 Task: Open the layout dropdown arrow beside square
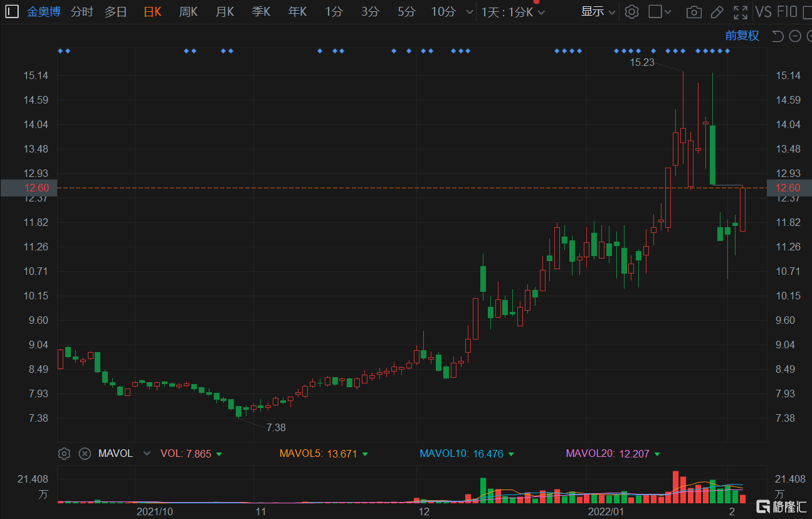click(x=668, y=12)
